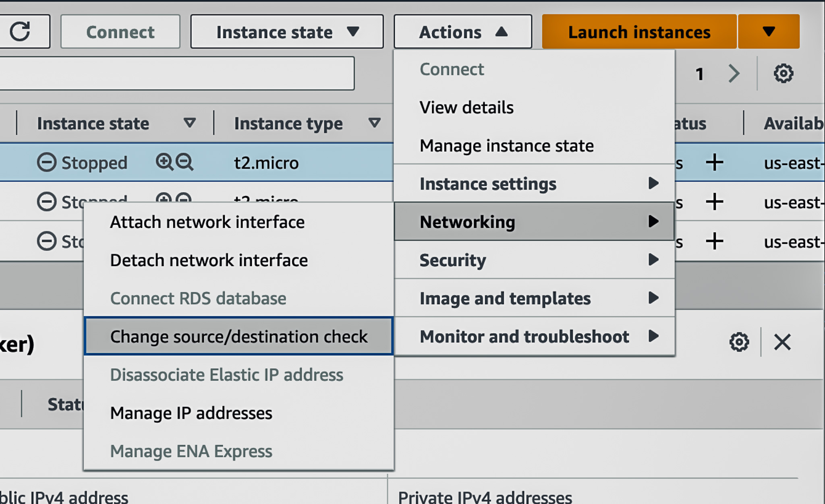The height and width of the screenshot is (504, 825).
Task: Click zoom-in filter icon beside Stopped
Action: pos(164,162)
